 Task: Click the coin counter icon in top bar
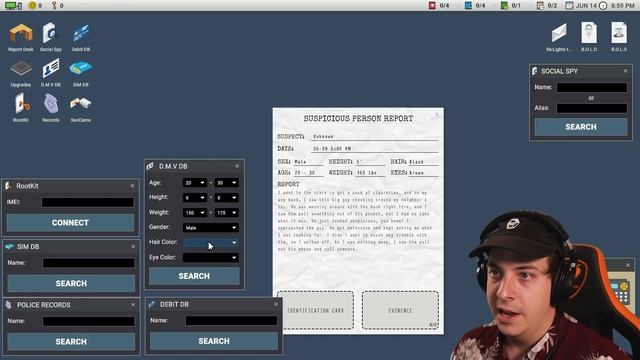click(x=32, y=5)
